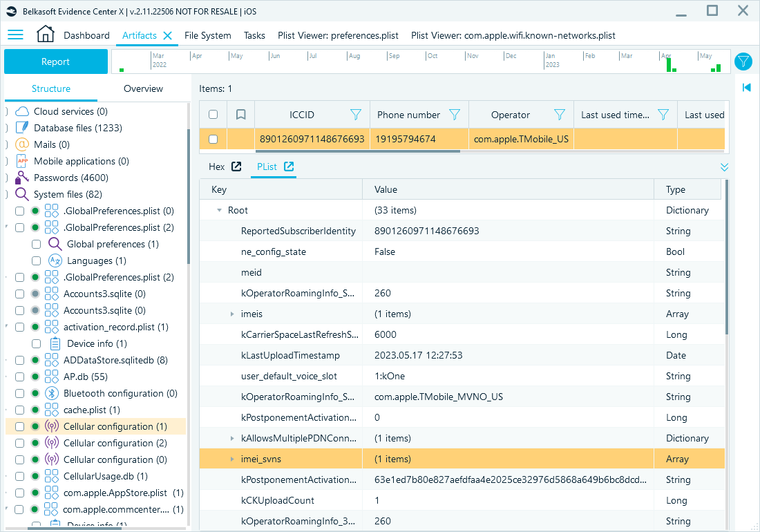Select the Cloud services category icon
This screenshot has height=532, width=760.
(22, 111)
